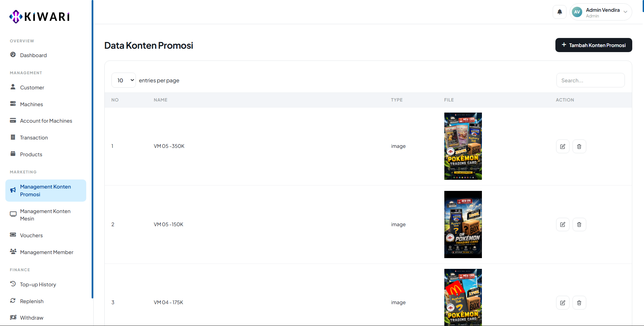Click the monitor icon for Konten Mesin
The width and height of the screenshot is (644, 326).
coord(13,214)
